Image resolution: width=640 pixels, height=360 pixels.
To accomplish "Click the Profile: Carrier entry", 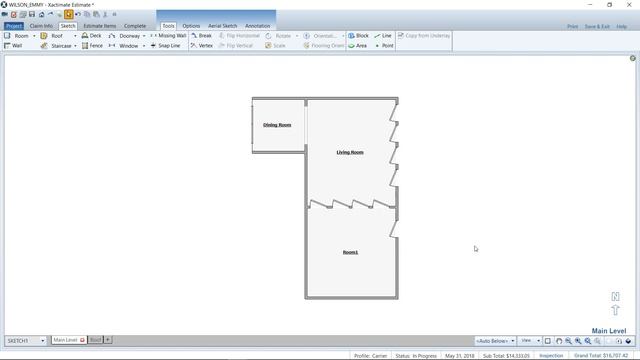I will pos(370,356).
